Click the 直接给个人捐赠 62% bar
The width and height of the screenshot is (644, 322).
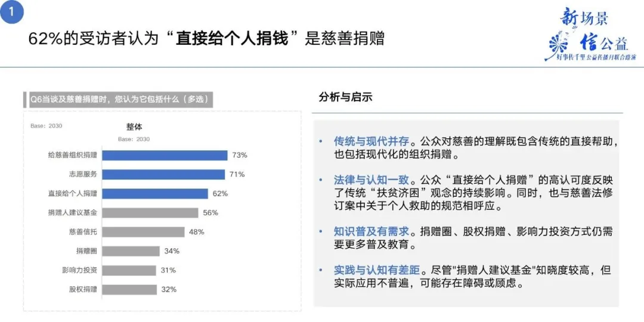(x=155, y=193)
